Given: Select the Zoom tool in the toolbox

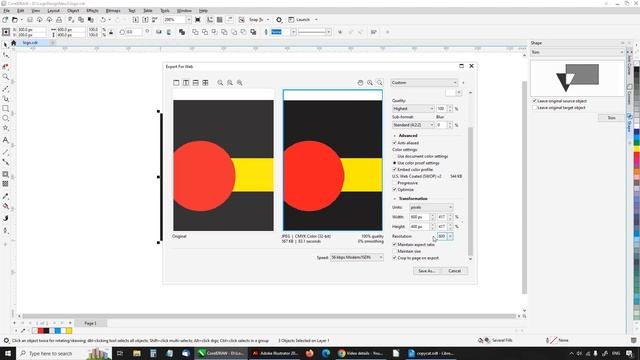Looking at the screenshot, I should [5, 77].
